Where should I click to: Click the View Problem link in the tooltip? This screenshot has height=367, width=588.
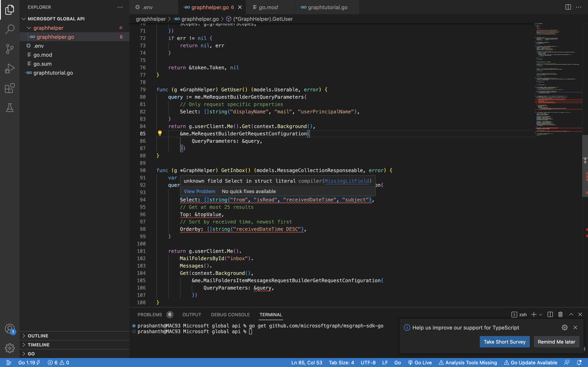point(199,191)
